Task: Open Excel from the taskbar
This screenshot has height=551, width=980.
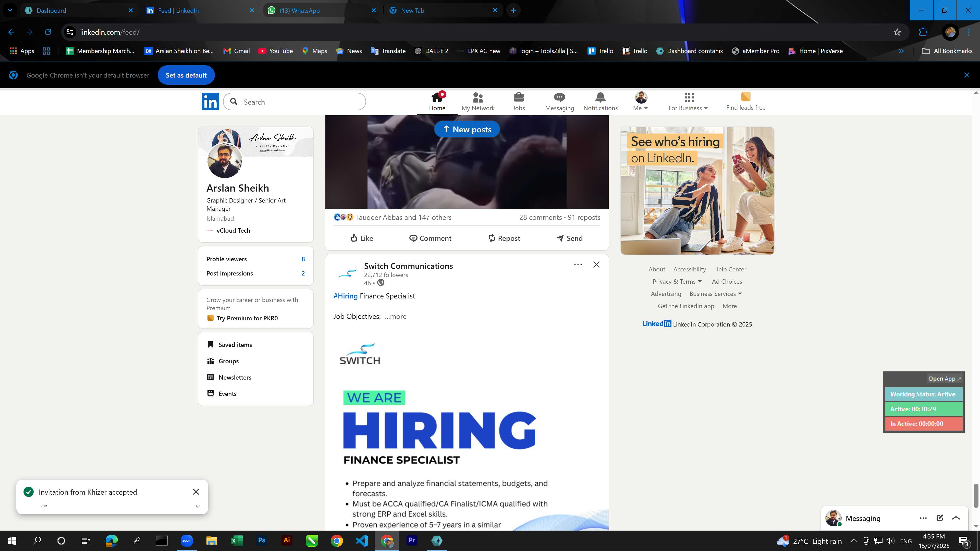Action: tap(236, 540)
